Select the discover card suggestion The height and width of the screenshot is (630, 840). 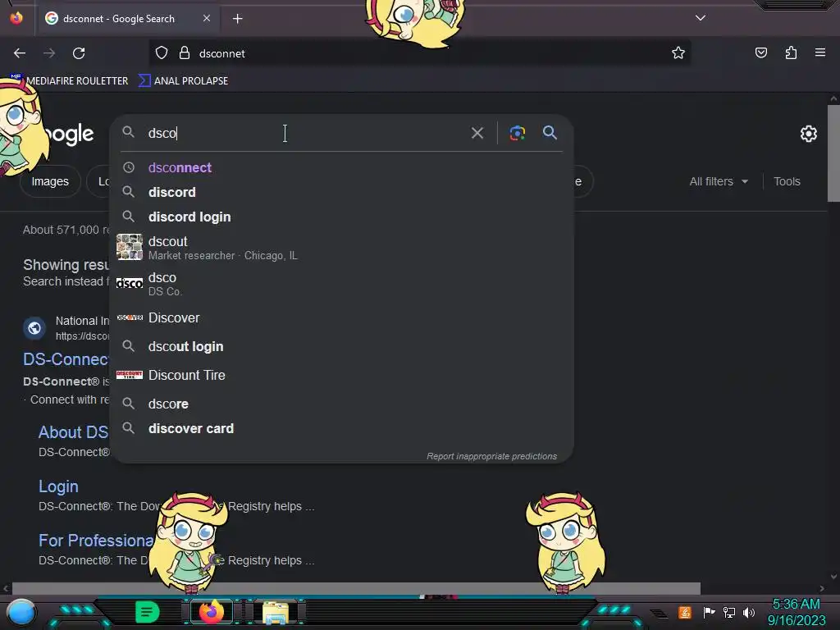[x=341, y=428]
